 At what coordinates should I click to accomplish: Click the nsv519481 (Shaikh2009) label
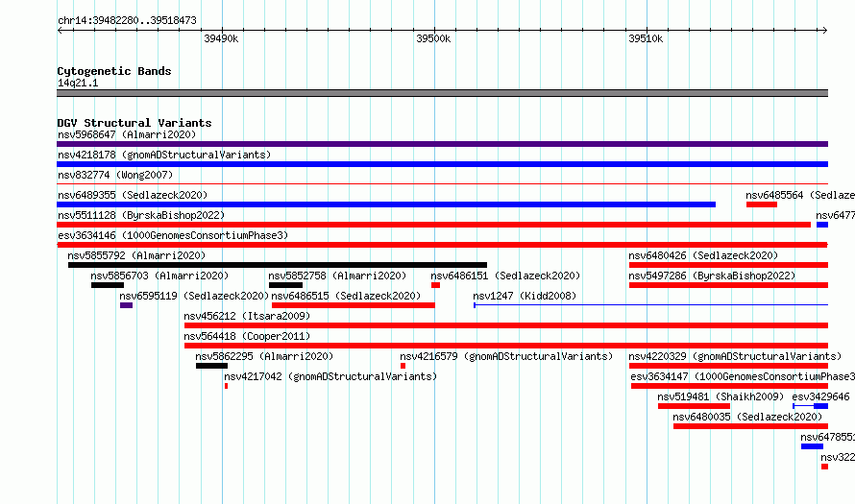tap(721, 396)
